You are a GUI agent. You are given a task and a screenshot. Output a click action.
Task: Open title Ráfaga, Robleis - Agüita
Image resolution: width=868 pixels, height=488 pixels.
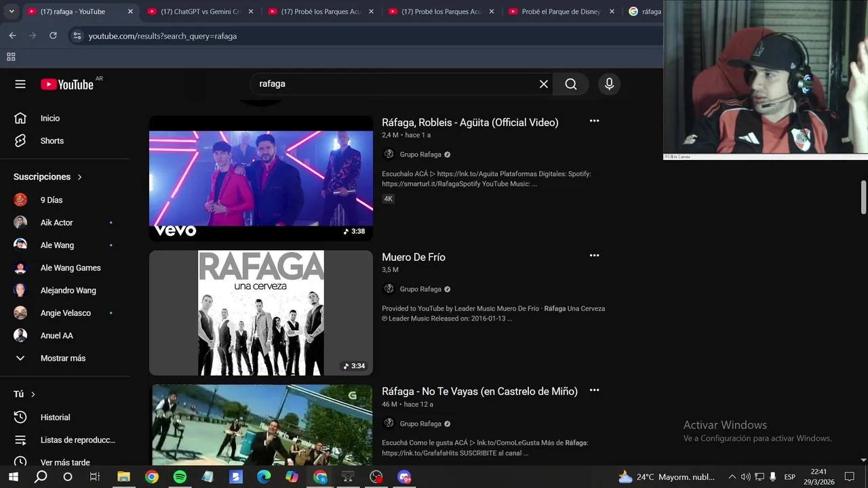click(470, 123)
